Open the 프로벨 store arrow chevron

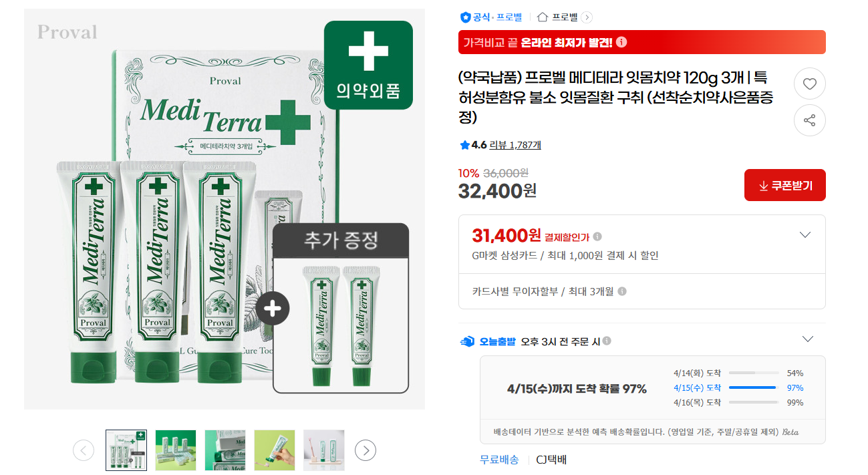(x=587, y=17)
